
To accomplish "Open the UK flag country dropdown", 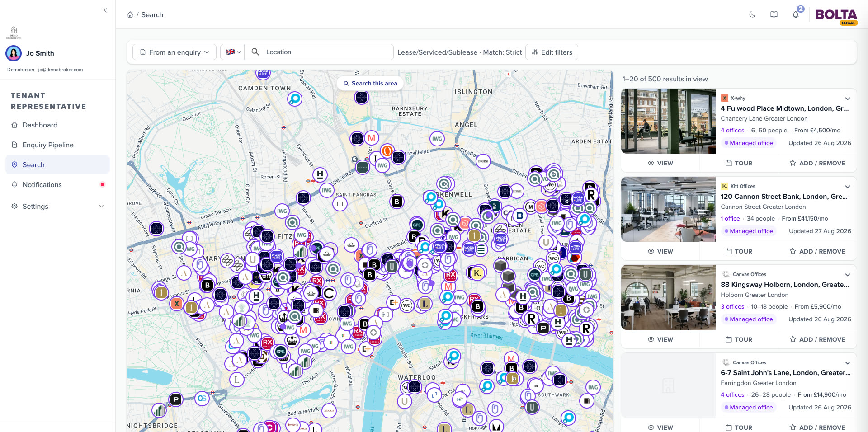I will (x=232, y=52).
